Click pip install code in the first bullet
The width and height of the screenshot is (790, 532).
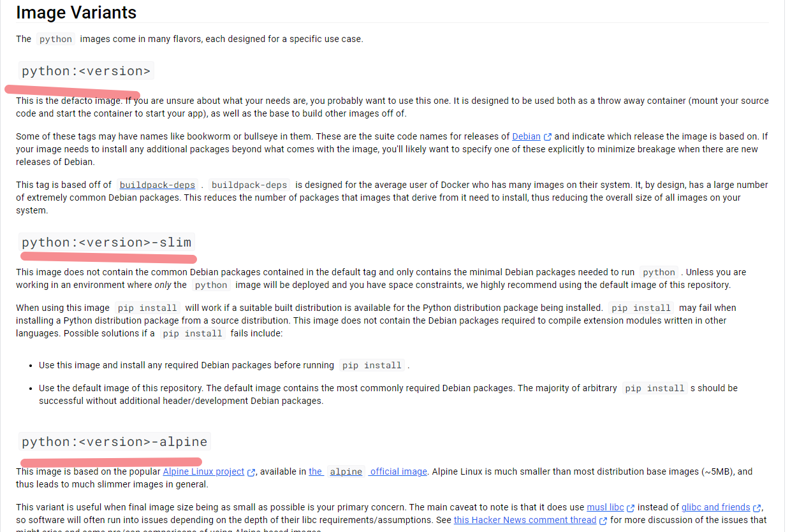coord(372,365)
